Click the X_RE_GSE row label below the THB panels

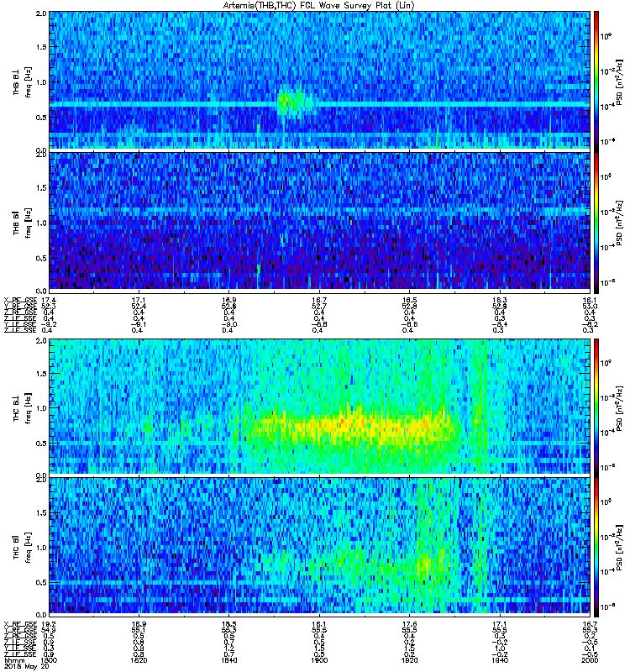coord(20,300)
